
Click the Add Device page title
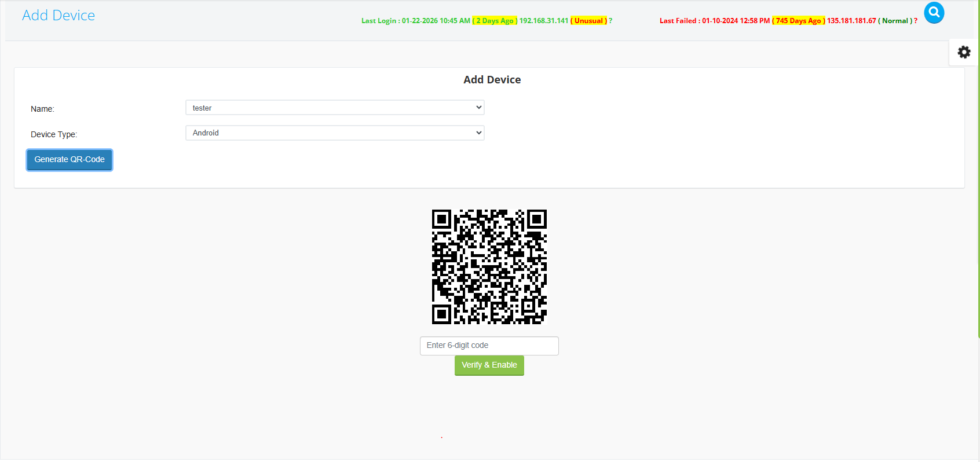[58, 16]
